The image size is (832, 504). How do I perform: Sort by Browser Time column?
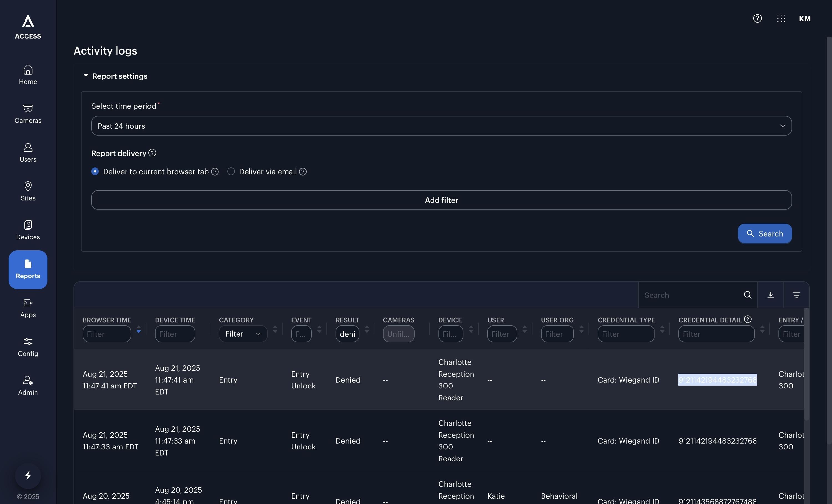click(138, 329)
